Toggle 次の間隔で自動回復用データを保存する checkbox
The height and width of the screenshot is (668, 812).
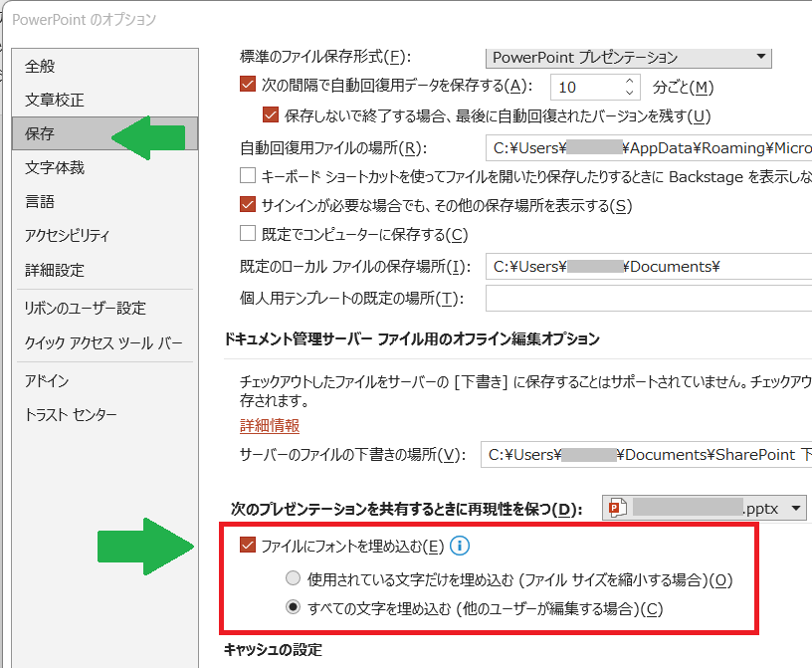pos(248,85)
